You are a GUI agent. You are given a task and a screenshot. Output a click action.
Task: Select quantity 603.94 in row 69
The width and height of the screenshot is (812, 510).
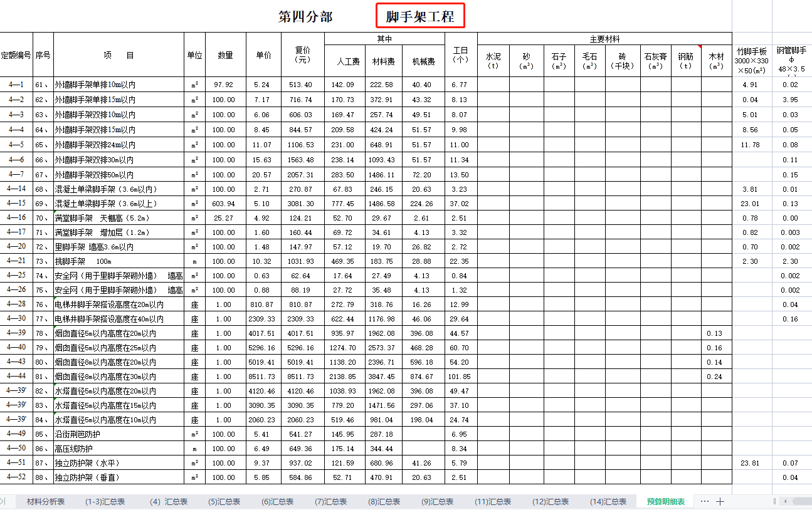tap(226, 204)
